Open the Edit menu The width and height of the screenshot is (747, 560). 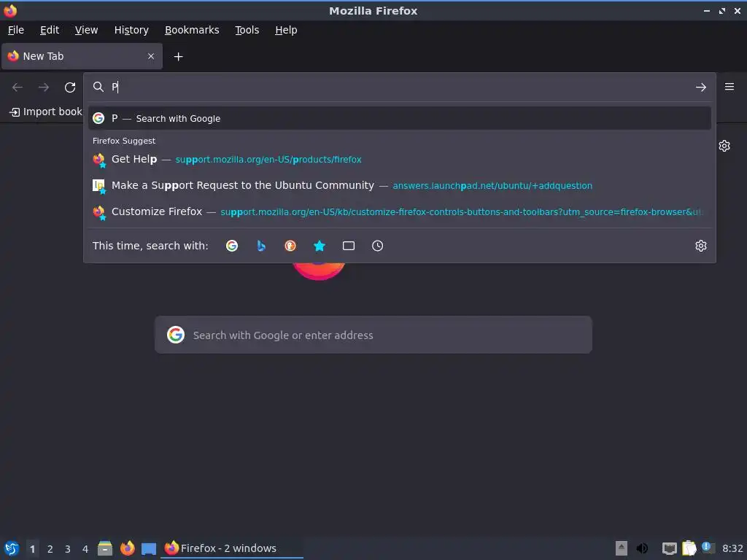coord(50,30)
